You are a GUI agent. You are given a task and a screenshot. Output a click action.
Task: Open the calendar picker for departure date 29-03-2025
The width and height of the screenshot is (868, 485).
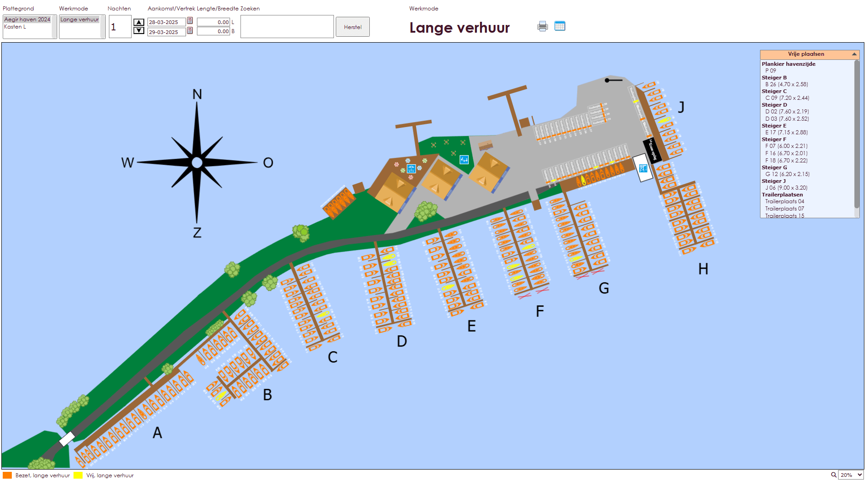click(x=189, y=32)
